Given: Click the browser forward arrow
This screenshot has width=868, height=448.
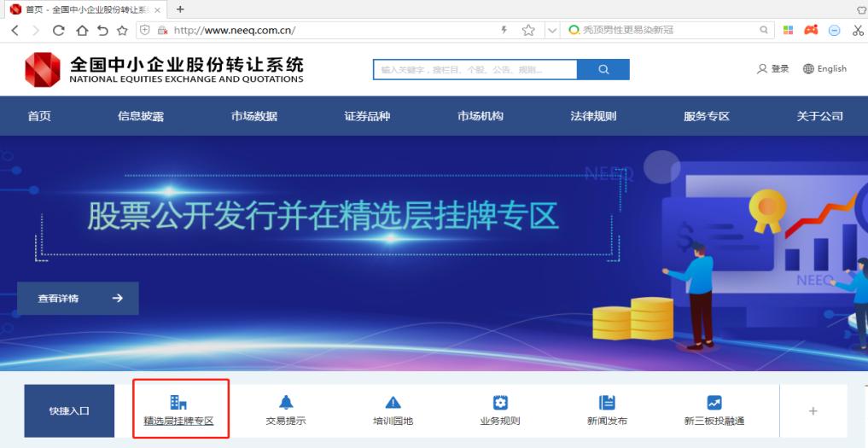Looking at the screenshot, I should (36, 31).
